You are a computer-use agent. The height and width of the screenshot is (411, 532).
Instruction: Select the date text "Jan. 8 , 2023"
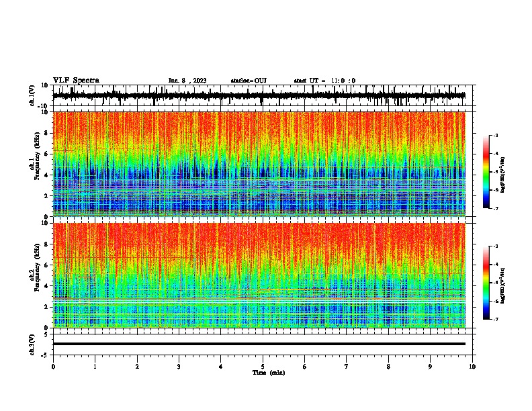tap(187, 81)
